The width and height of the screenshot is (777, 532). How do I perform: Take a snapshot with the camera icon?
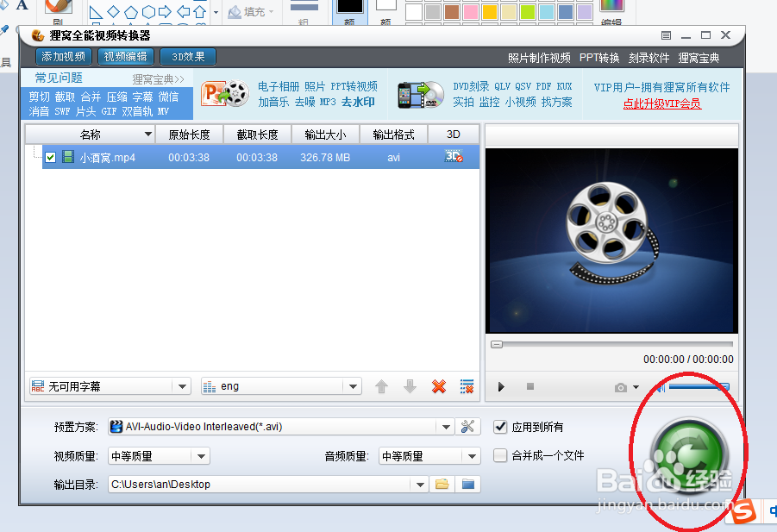[x=620, y=387]
